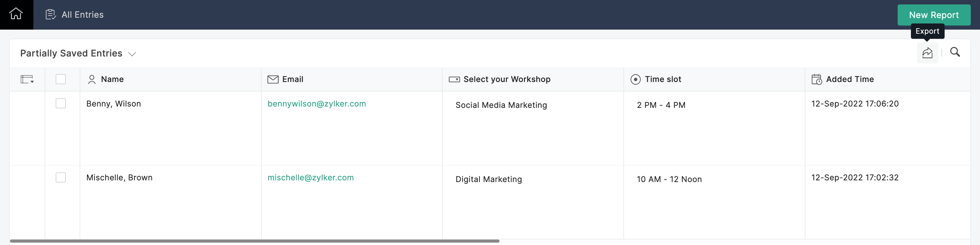Open search with the magnifier icon
980x245 pixels.
[x=955, y=52]
